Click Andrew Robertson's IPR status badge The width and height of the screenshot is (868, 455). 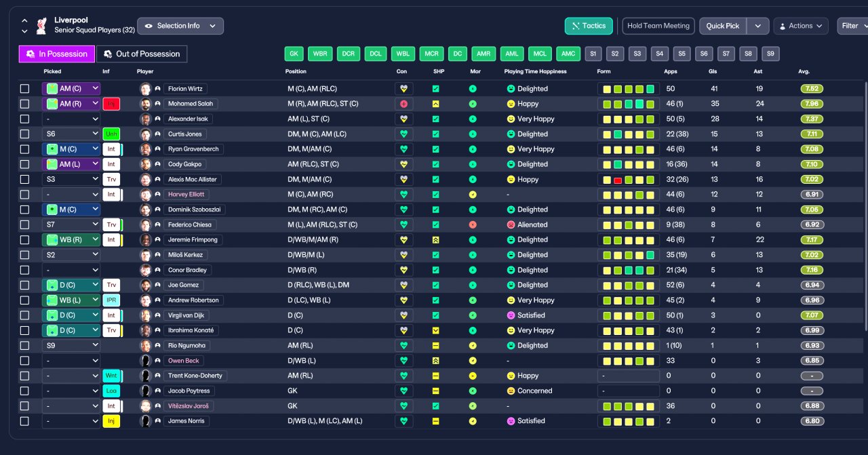pyautogui.click(x=111, y=300)
